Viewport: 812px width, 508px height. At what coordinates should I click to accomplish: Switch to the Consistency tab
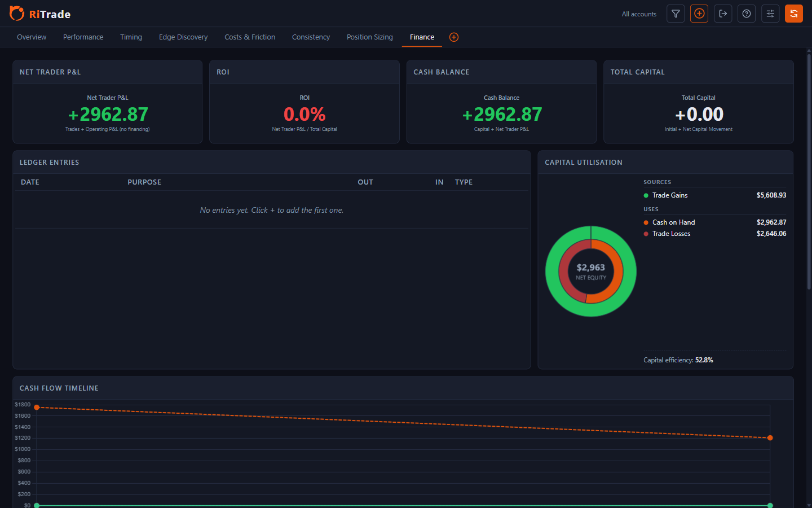pos(311,37)
